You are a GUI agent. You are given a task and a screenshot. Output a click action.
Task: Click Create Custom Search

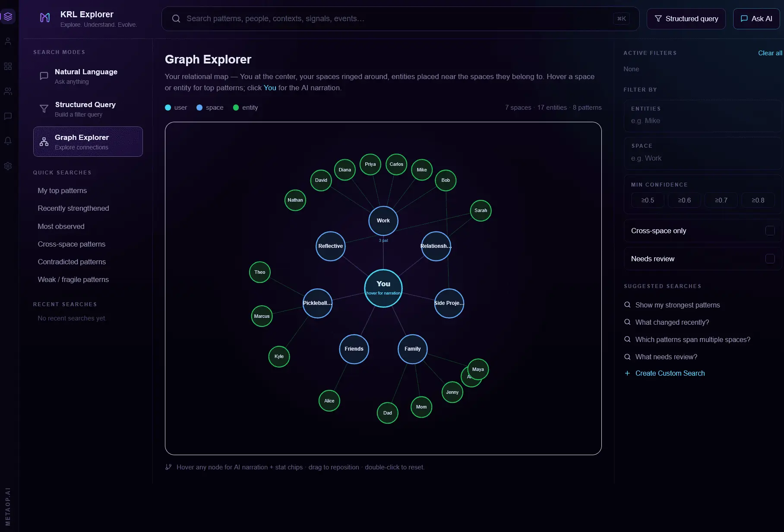click(x=670, y=373)
